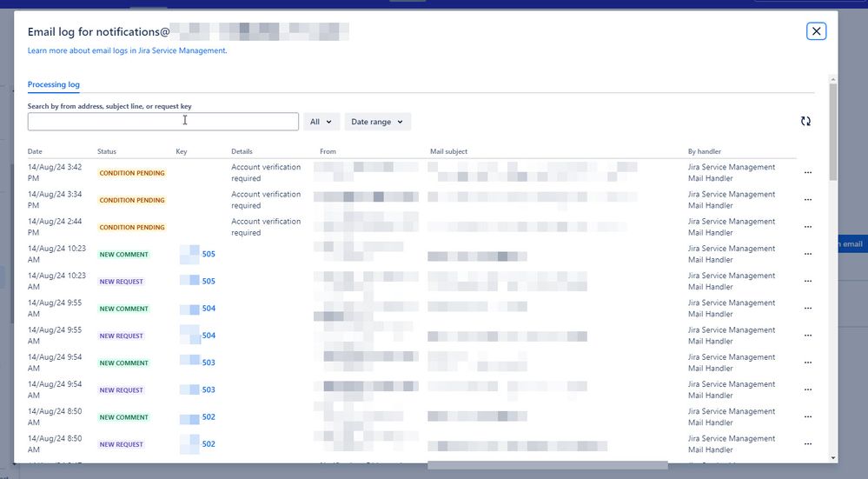Click the Status column header

pos(107,151)
